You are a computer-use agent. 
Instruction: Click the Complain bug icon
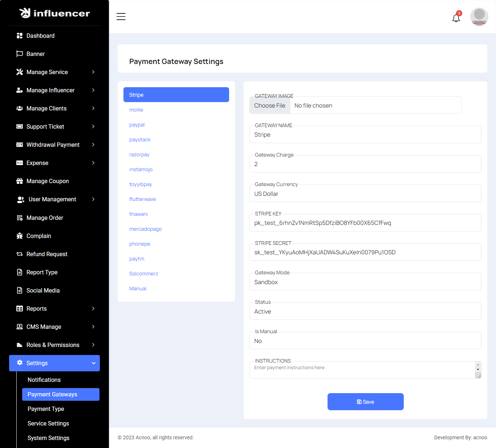pyautogui.click(x=20, y=236)
